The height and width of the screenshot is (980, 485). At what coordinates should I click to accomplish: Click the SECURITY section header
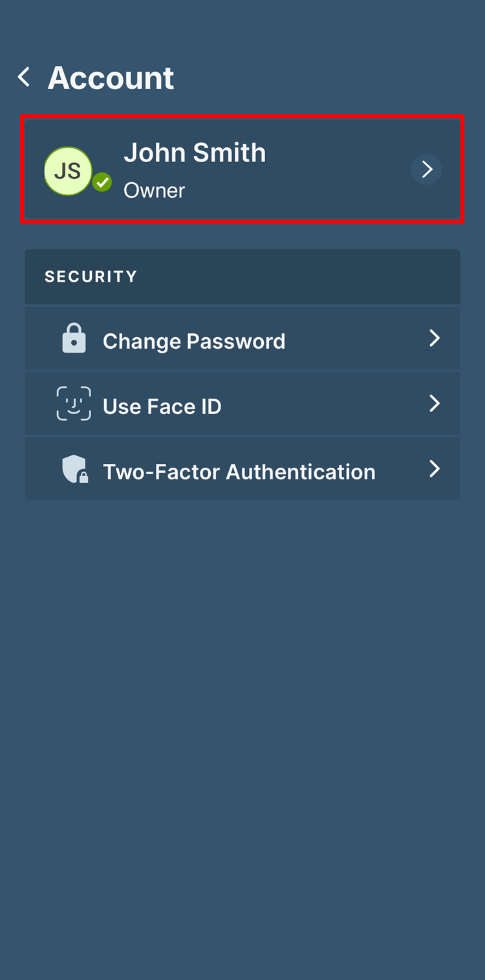(x=91, y=276)
